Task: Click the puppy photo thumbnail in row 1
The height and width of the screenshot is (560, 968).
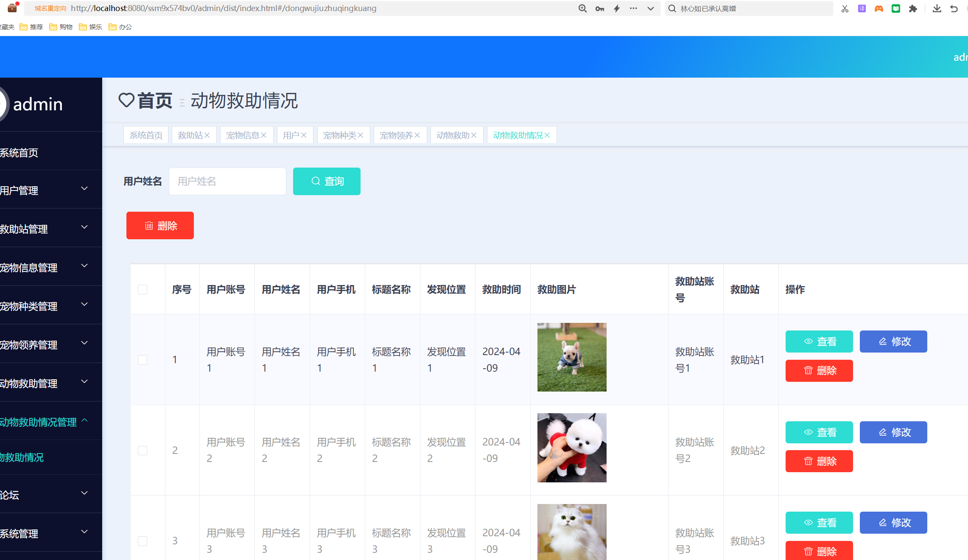Action: pyautogui.click(x=572, y=357)
